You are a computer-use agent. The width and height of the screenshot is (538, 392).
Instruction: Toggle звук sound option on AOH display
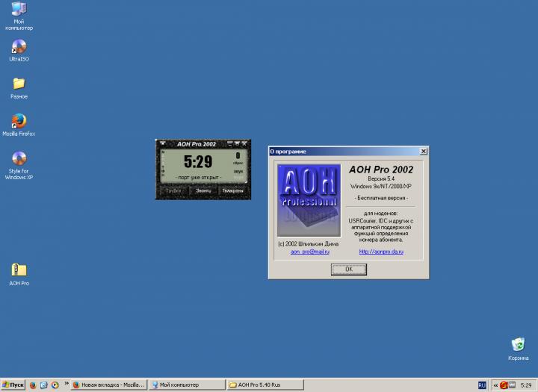tap(238, 171)
